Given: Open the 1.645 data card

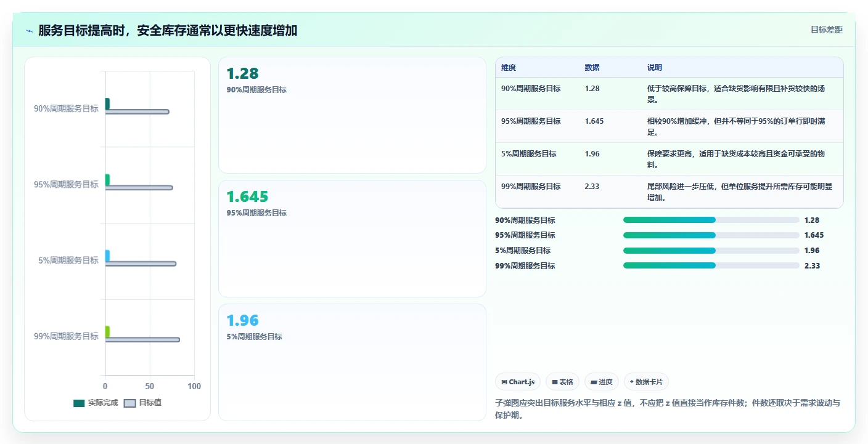Looking at the screenshot, I should (x=352, y=238).
